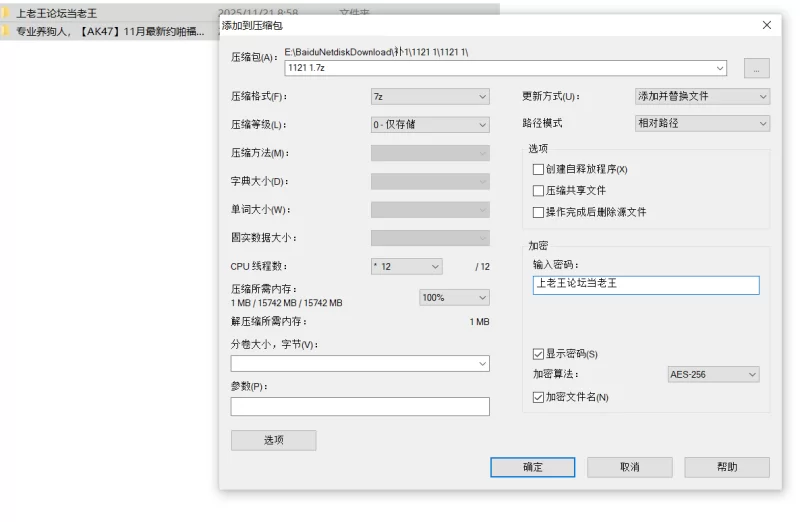Expand the 压缩等级 dropdown showing 仅存储
800x522 pixels.
[x=430, y=125]
